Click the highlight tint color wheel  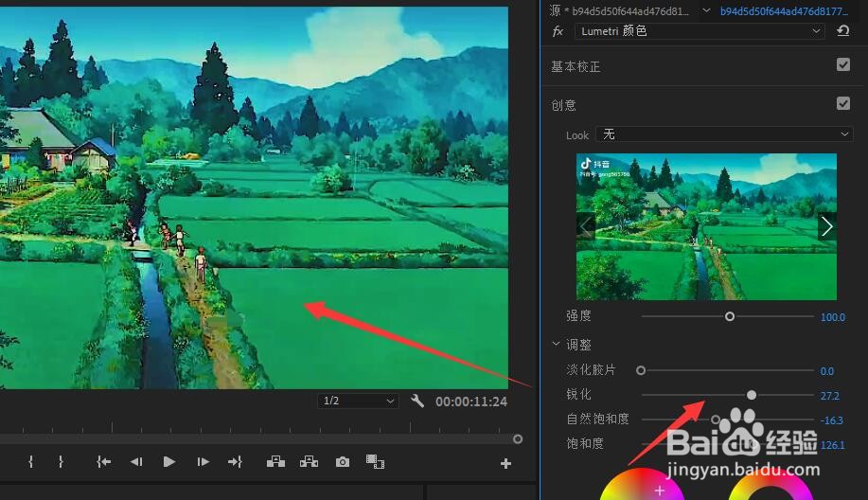click(x=771, y=486)
